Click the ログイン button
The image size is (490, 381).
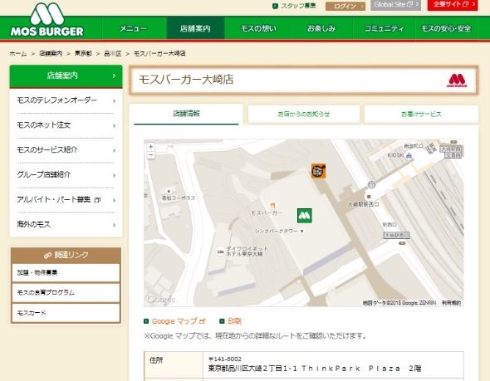[x=345, y=6]
